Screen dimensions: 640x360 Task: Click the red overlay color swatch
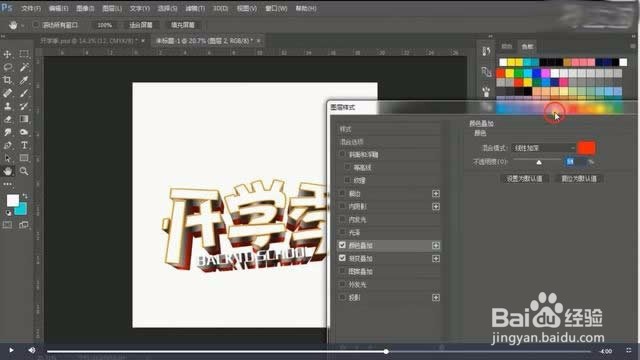point(587,148)
